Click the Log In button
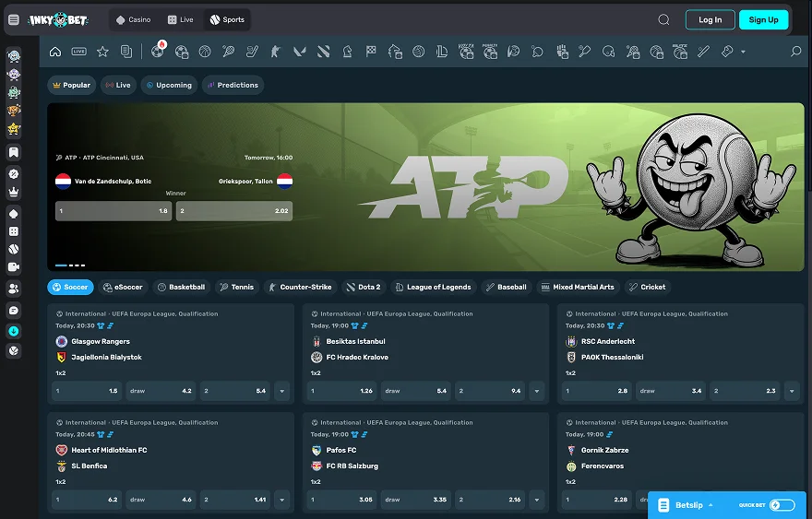 pos(710,19)
